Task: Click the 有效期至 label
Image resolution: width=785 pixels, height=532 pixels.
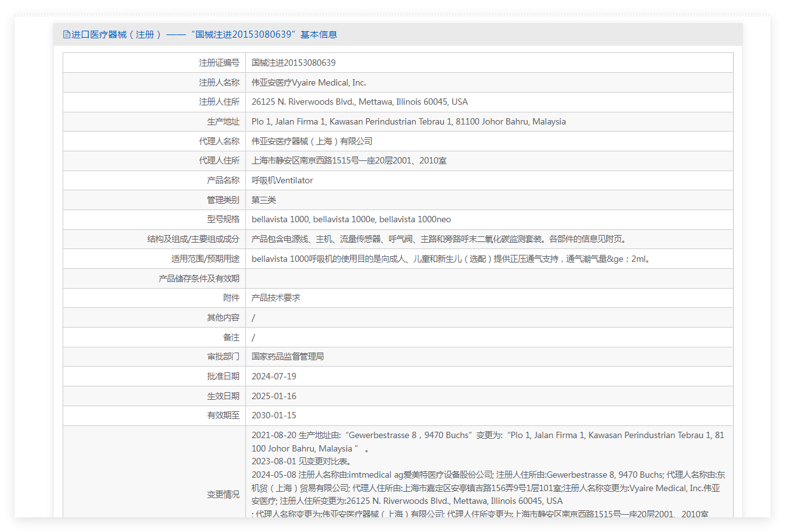Action: pos(223,416)
